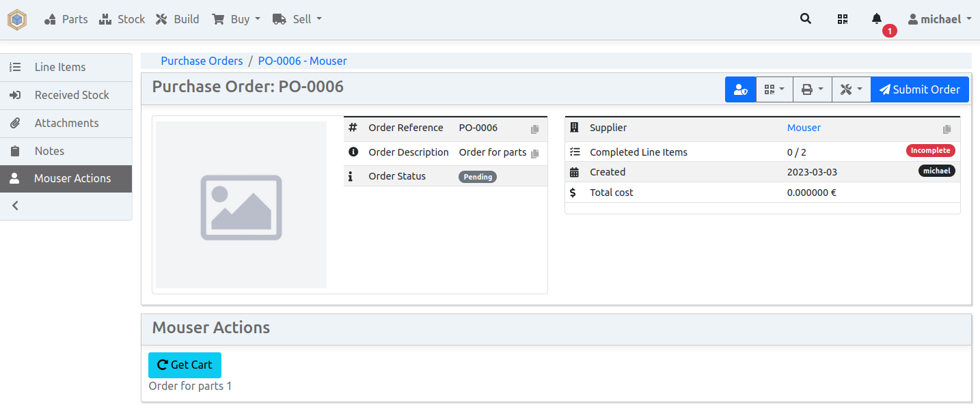Open the order tools wrench dropdown

pyautogui.click(x=851, y=89)
